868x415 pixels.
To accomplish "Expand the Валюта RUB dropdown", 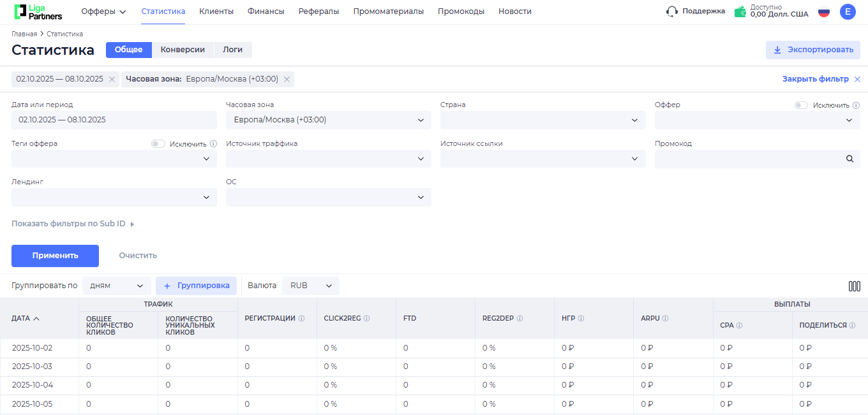I will (x=311, y=286).
